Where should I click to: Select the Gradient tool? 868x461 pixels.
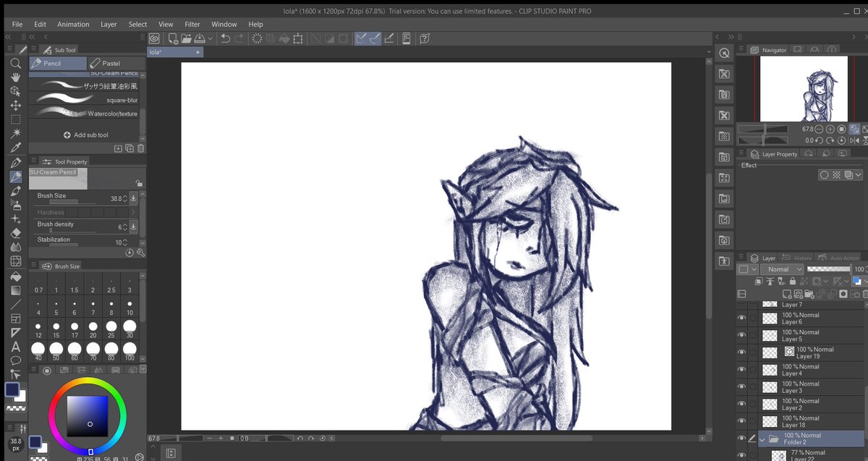[x=15, y=289]
